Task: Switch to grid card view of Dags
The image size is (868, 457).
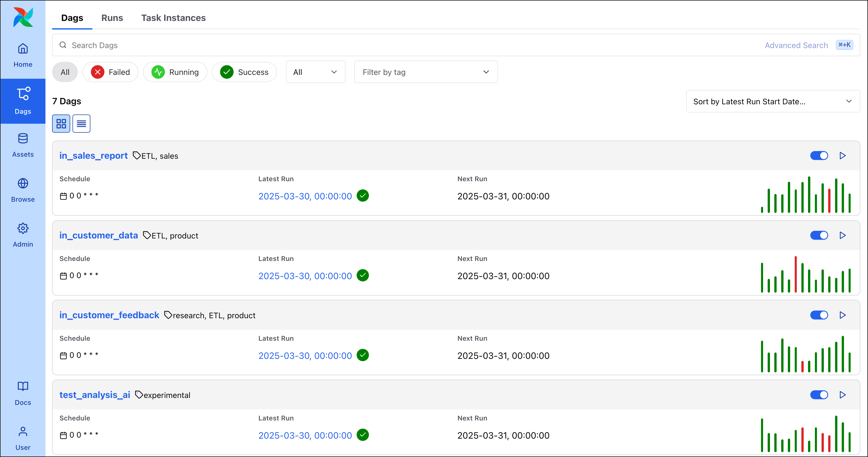Action: pyautogui.click(x=61, y=123)
